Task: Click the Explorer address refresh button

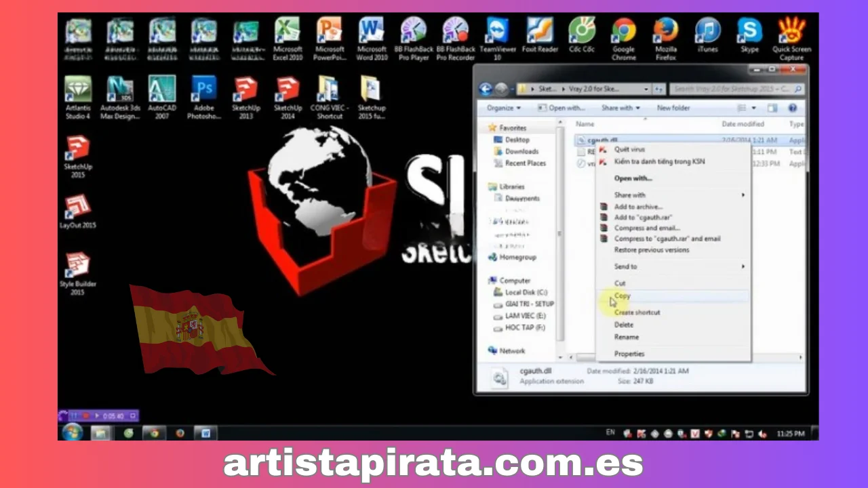Action: 659,89
